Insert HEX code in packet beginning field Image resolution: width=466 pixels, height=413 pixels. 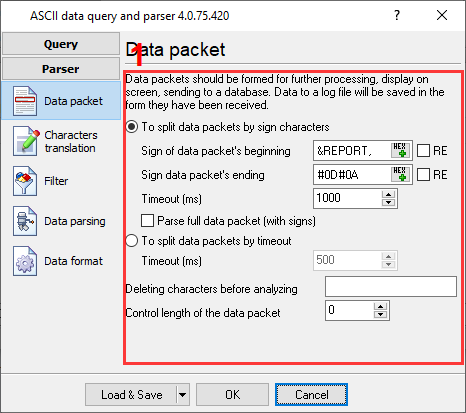[400, 150]
